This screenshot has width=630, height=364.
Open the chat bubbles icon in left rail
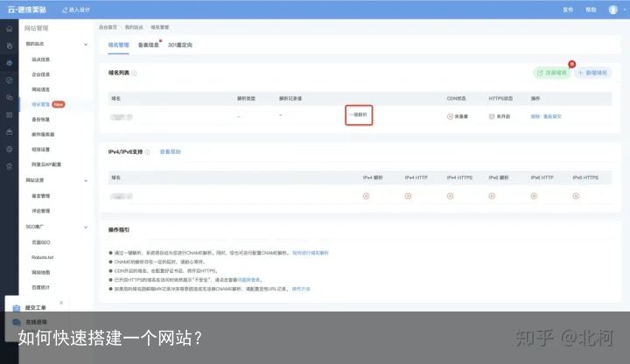pyautogui.click(x=10, y=98)
